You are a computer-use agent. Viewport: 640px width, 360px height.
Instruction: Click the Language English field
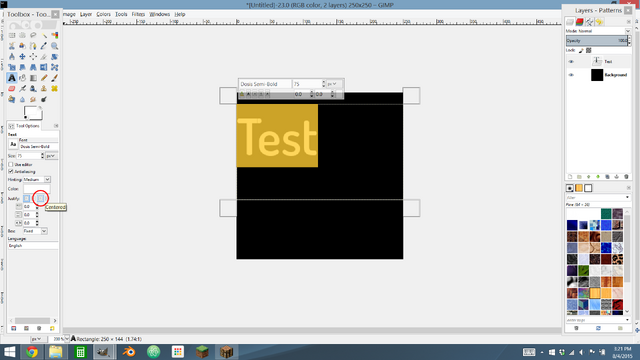coord(33,246)
